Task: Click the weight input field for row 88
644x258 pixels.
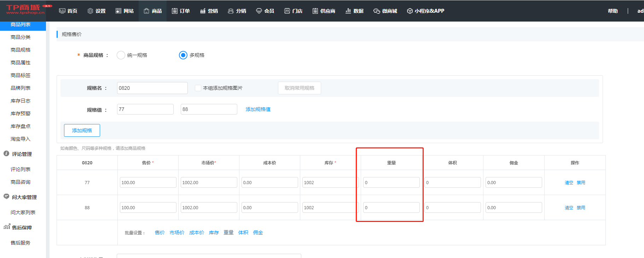Action: [x=391, y=207]
